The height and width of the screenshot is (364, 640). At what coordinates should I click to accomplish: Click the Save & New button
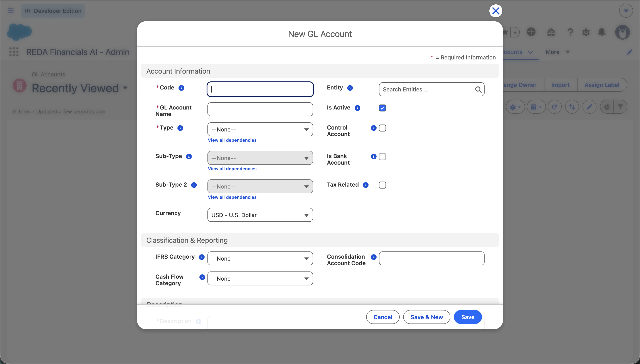(427, 317)
